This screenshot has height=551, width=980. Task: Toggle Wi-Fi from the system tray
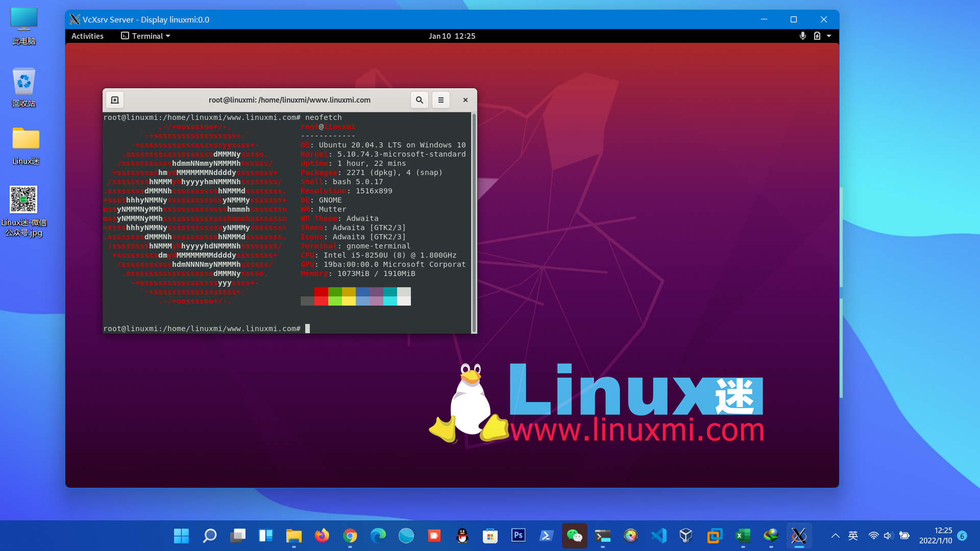tap(874, 536)
